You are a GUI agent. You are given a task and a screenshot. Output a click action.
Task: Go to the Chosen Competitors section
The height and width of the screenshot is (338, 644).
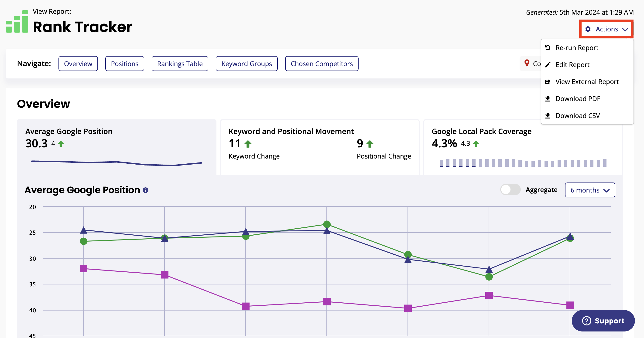coord(322,64)
